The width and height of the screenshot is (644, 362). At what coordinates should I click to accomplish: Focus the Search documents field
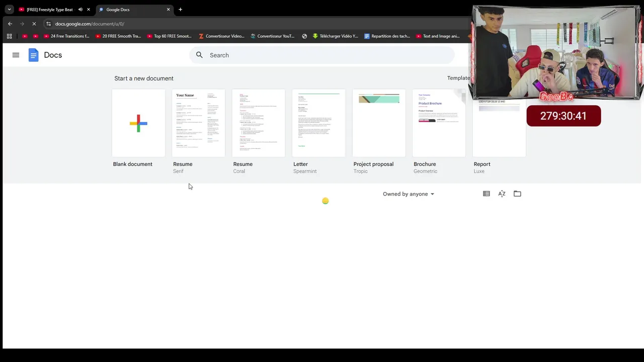322,55
